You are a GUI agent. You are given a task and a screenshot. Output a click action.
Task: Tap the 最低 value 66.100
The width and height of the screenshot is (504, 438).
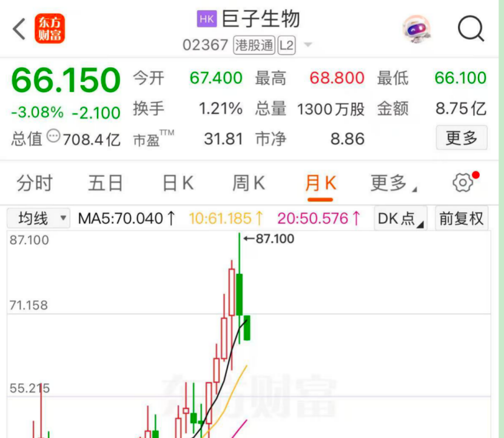[460, 78]
